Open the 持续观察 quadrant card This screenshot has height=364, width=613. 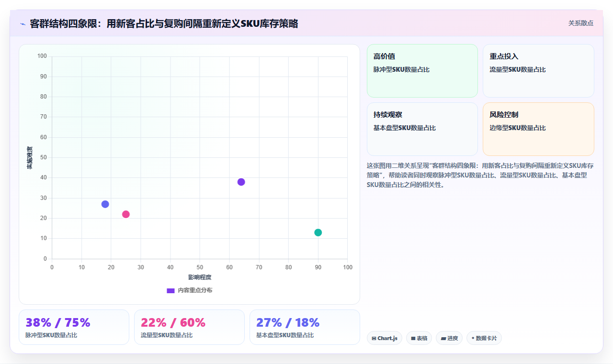422,129
